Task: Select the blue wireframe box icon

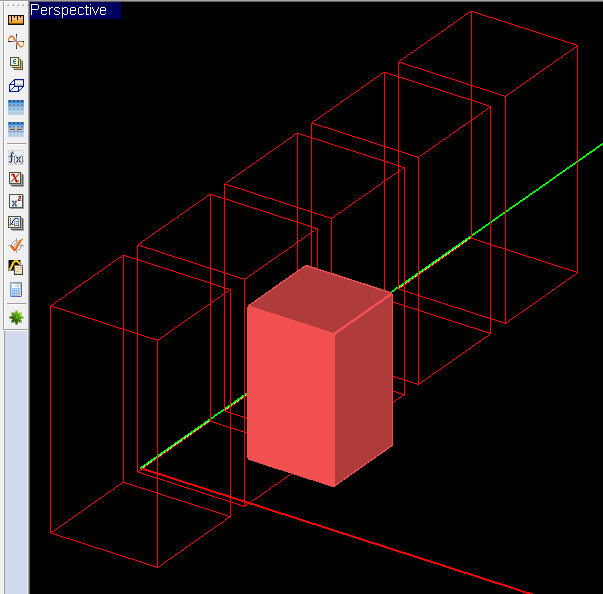Action: [x=16, y=85]
